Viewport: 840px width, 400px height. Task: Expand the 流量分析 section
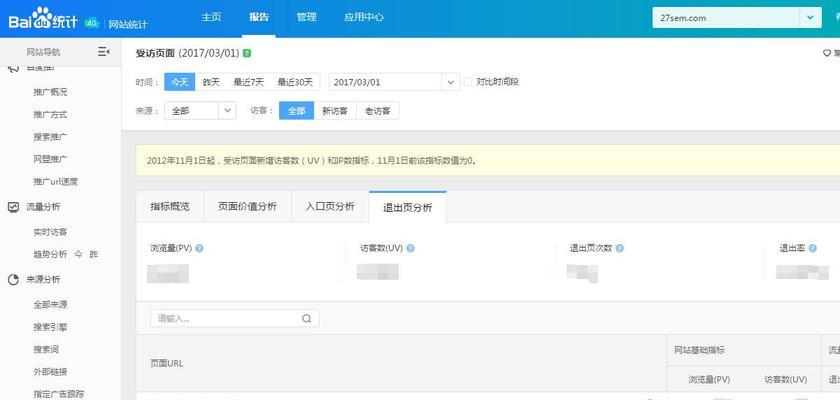[43, 207]
